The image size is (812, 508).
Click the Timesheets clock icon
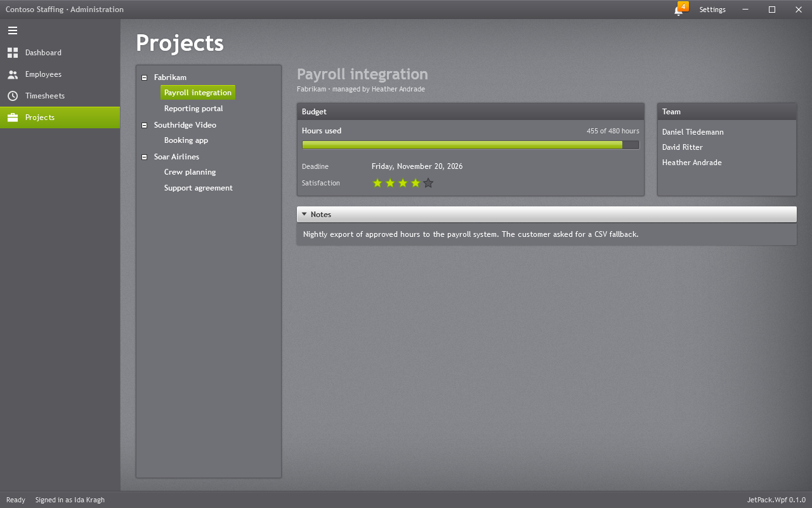click(x=13, y=96)
